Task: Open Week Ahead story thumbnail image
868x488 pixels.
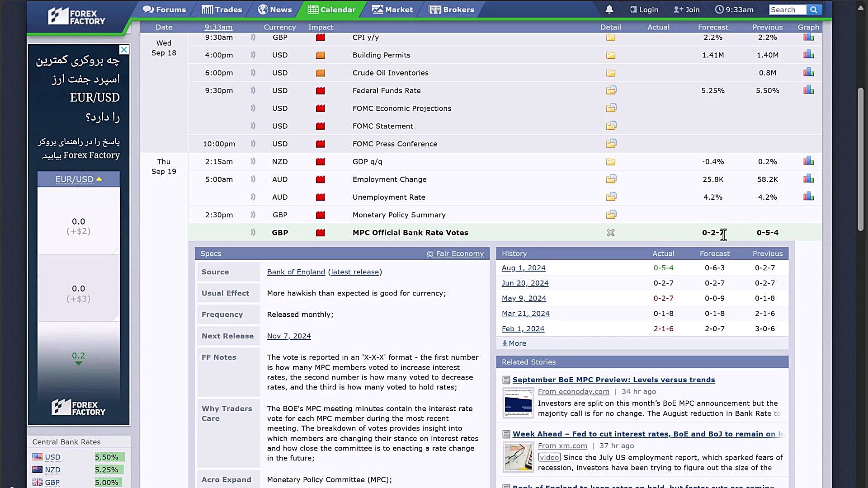Action: click(x=518, y=457)
